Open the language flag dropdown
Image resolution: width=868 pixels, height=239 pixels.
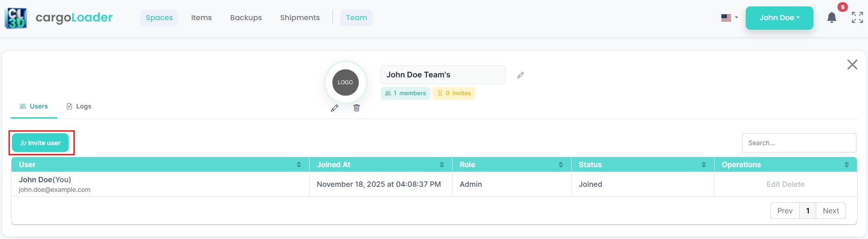coord(729,18)
